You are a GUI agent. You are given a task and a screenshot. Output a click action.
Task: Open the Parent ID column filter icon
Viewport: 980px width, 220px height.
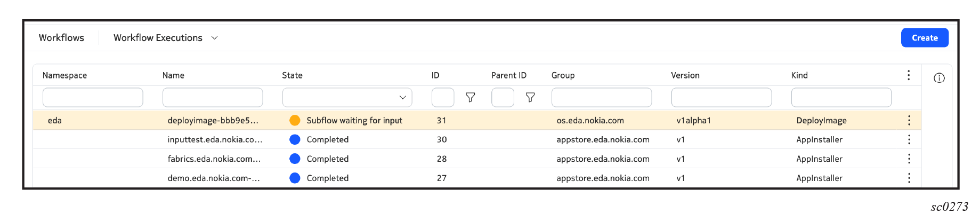[x=530, y=97]
